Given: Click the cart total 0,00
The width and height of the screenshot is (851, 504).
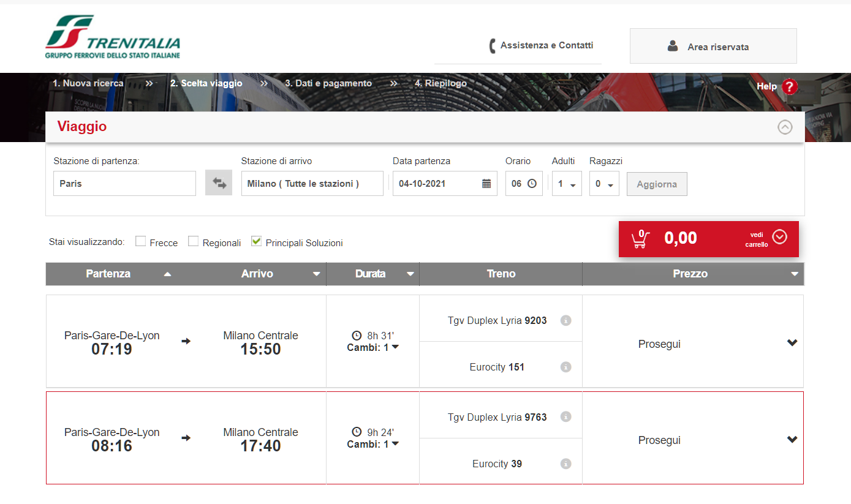Looking at the screenshot, I should coord(681,238).
